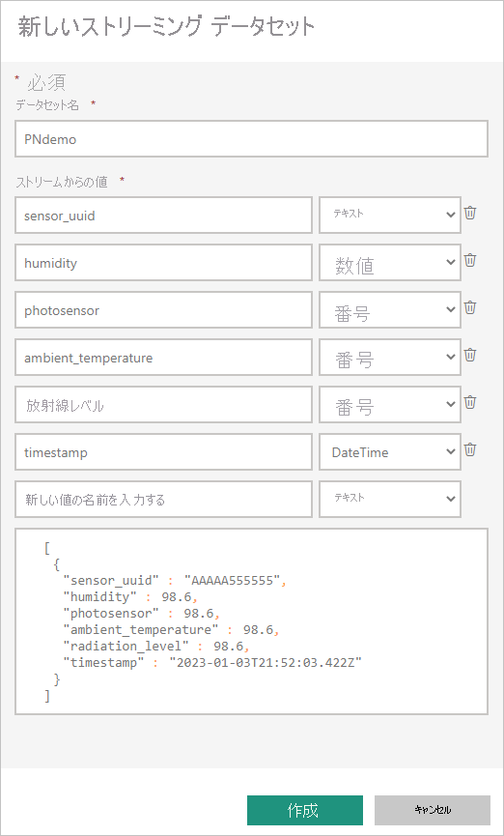Screen dimensions: 504x836
Task: Open type dropdown for sensor_uuid
Action: (390, 215)
